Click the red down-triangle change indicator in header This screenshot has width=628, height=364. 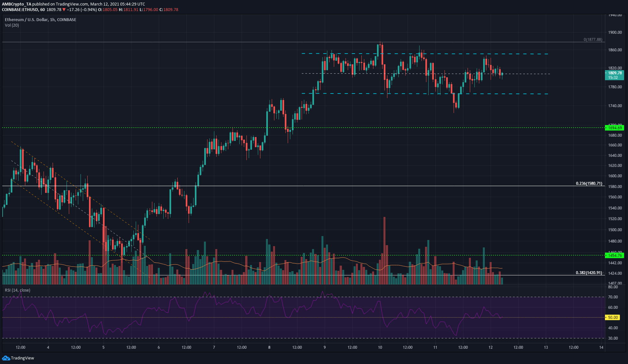point(64,9)
